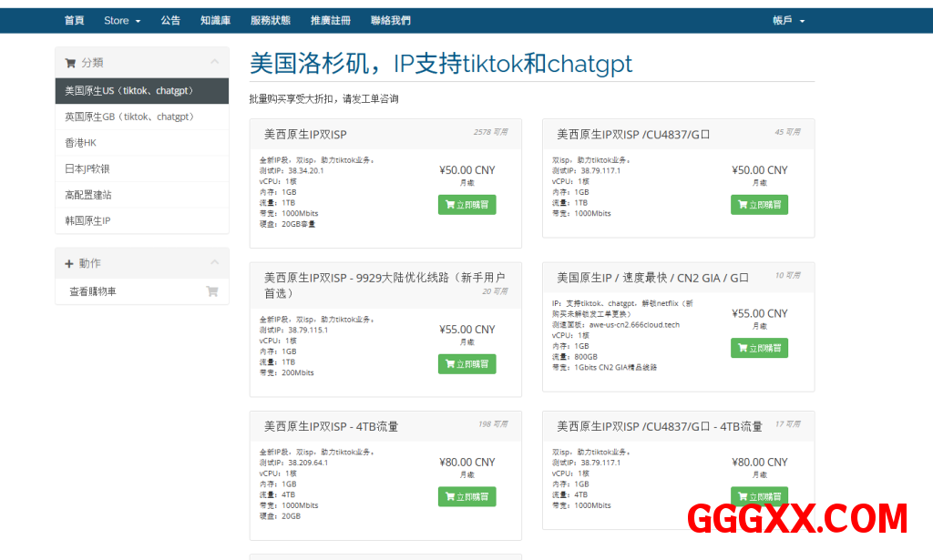Open the 知識庫 knowledge base
This screenshot has height=560, width=933.
tap(215, 20)
